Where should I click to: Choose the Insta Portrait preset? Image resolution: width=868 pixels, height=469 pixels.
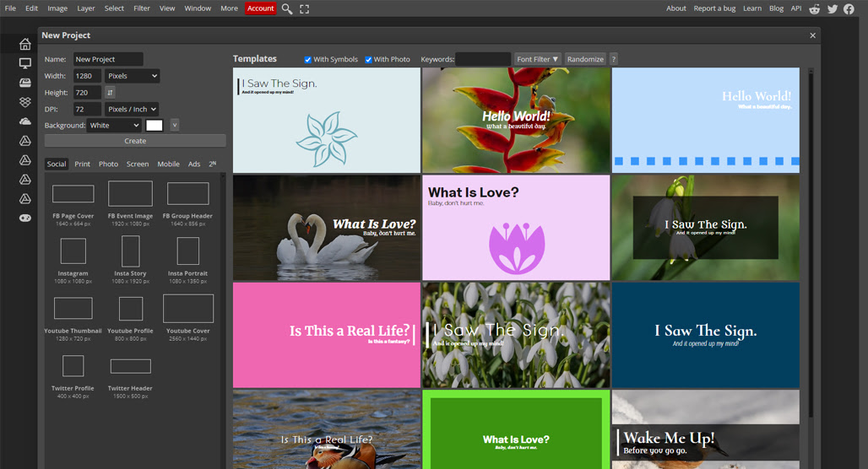point(187,260)
